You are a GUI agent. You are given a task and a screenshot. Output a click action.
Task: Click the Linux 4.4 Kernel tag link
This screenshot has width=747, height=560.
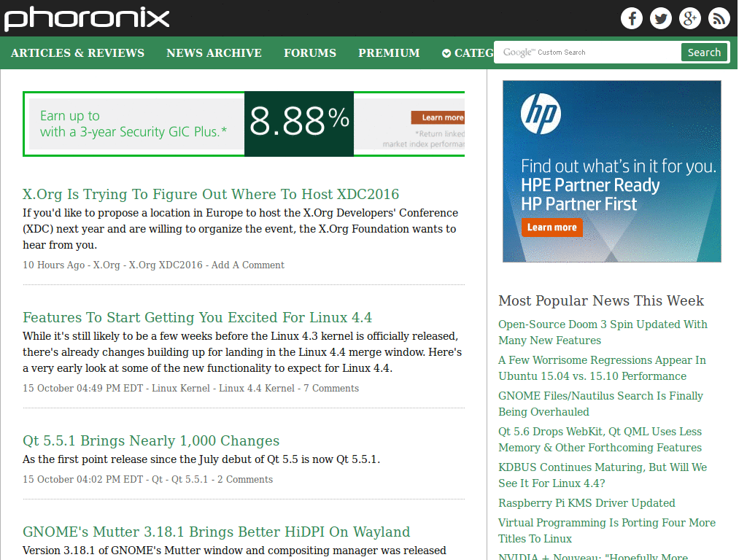point(257,388)
